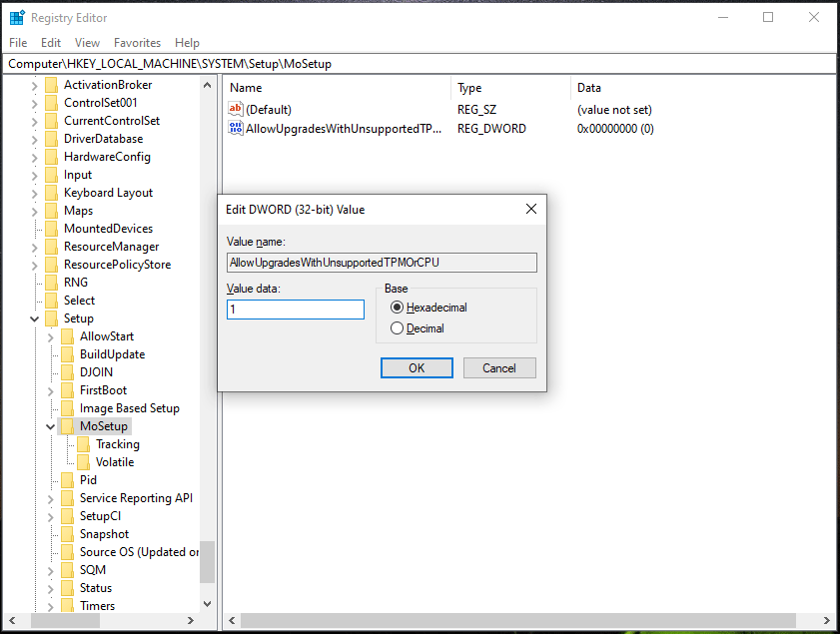The height and width of the screenshot is (634, 840).
Task: Click the Tracking folder icon
Action: (x=84, y=444)
